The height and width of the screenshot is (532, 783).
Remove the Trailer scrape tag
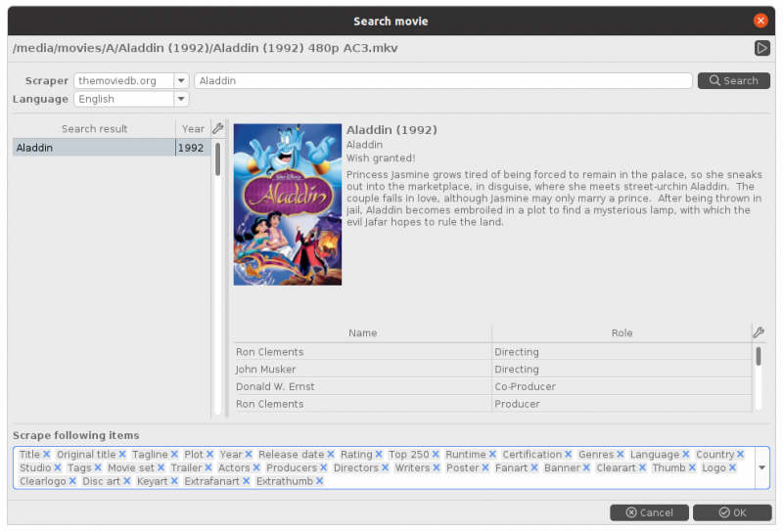(x=207, y=467)
